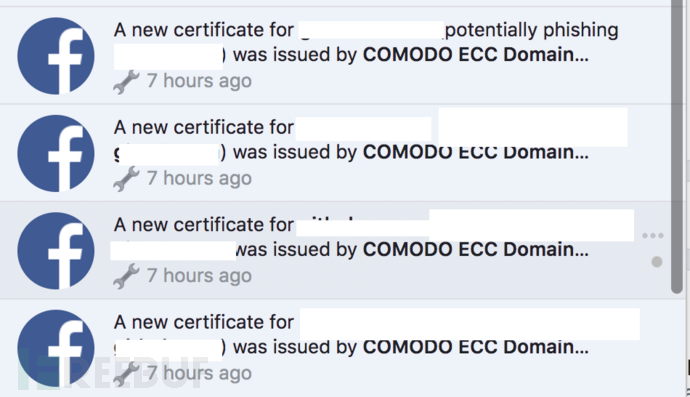Click the second notification's 7 hours ago timestamp
The height and width of the screenshot is (397, 690).
[x=199, y=178]
